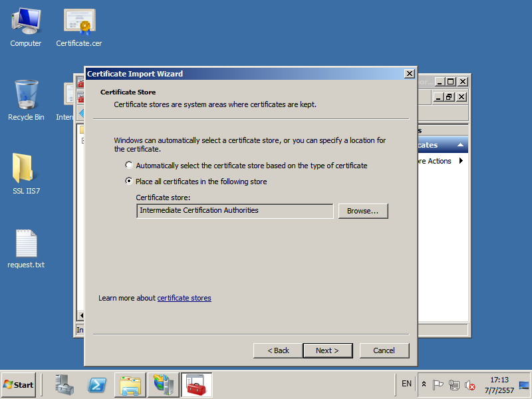Switch to red toolbox MMC taskbar window
This screenshot has width=532, height=399.
(196, 385)
